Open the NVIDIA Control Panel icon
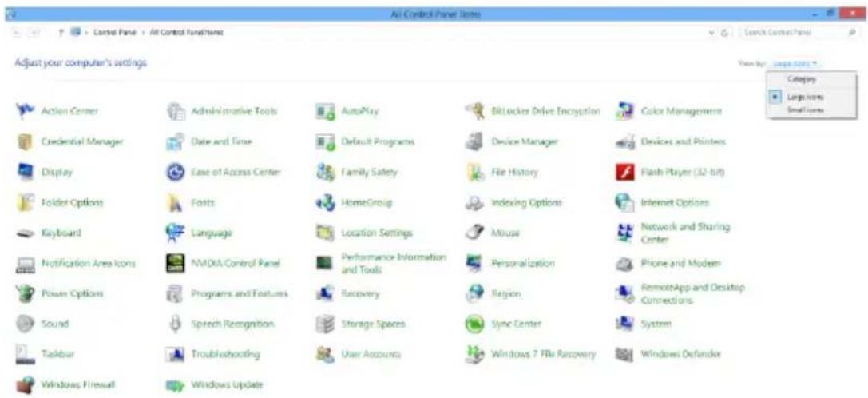Viewport: 868px width, 398px height. tap(175, 263)
